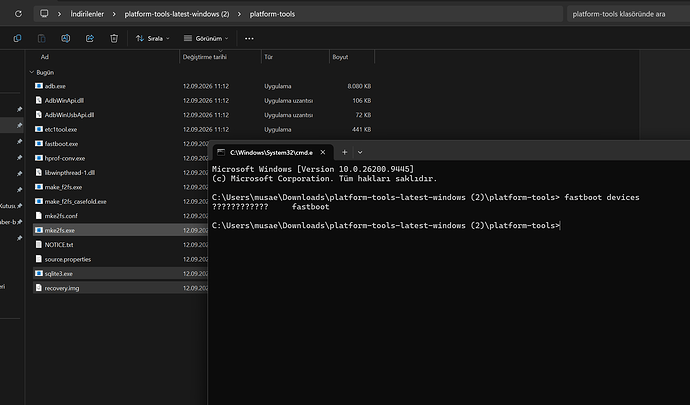Screen dimensions: 690x405
Task: Click platform-tools-latest-windows (2) breadcrumb
Action: 177,14
